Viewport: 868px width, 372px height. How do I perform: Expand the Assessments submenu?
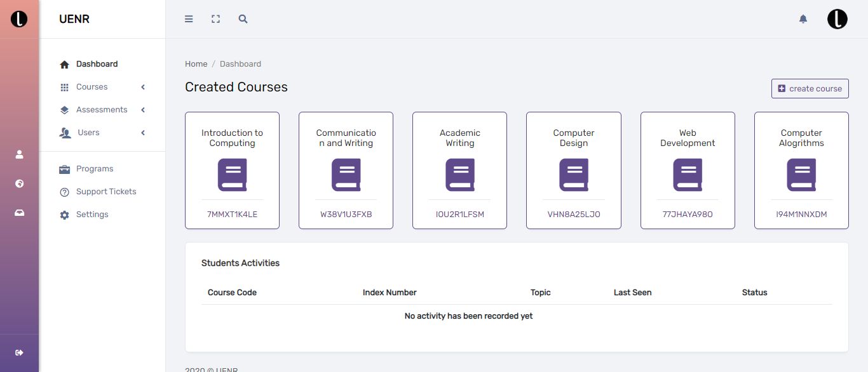102,110
